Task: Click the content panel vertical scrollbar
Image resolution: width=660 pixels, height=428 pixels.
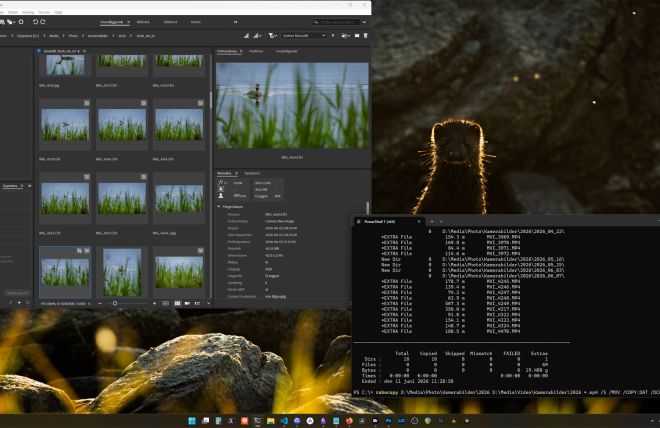Action: [211, 100]
